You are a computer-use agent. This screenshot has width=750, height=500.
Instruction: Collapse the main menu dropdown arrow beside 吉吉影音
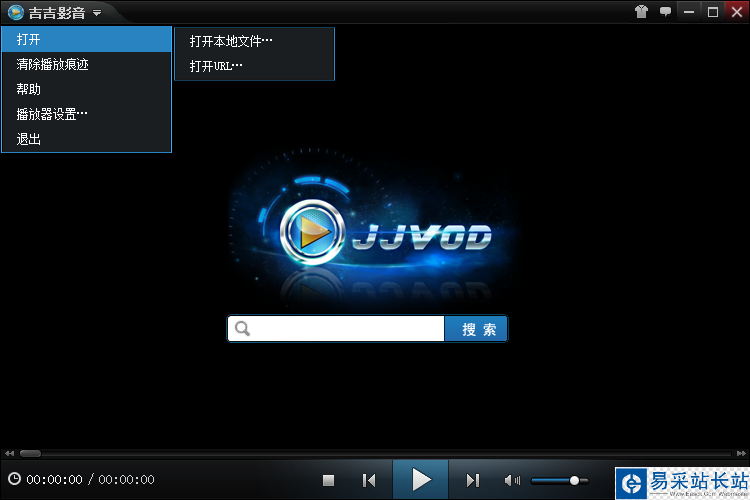[x=97, y=13]
